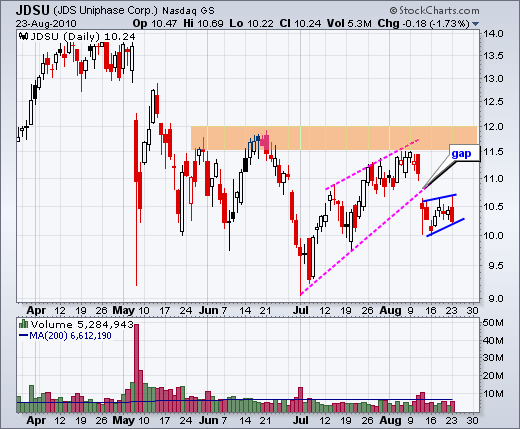Viewport: 520px width, 429px height.
Task: Click the 'Nasdaq GS' exchange label
Action: point(188,11)
